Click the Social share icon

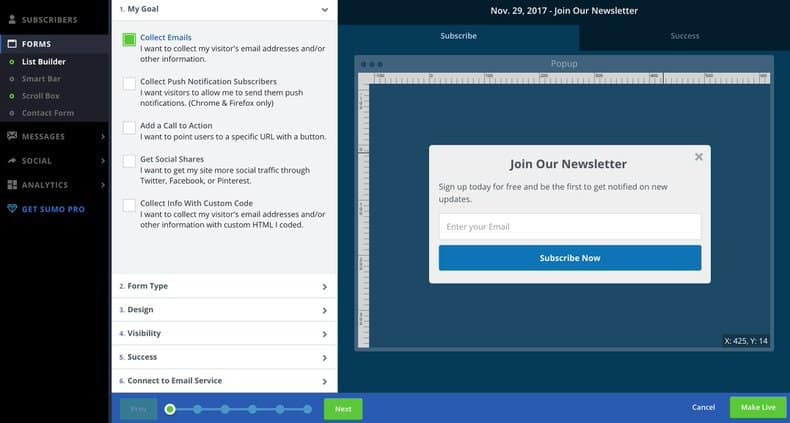[12, 160]
